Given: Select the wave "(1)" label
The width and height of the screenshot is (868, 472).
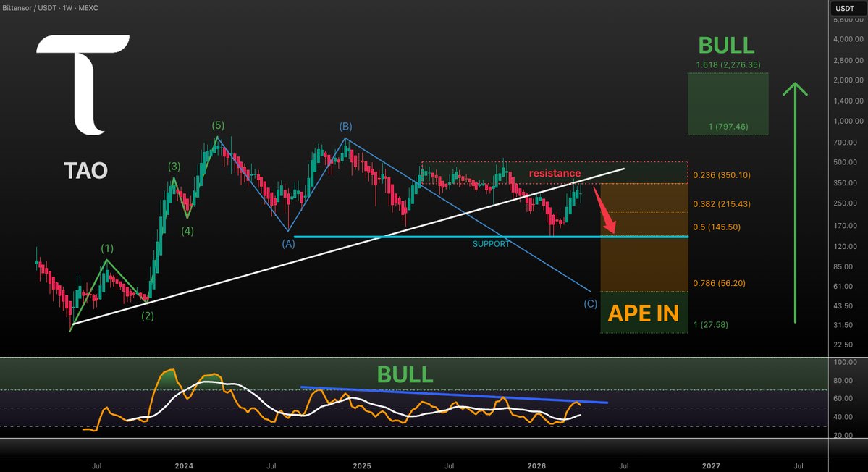Looking at the screenshot, I should (107, 248).
